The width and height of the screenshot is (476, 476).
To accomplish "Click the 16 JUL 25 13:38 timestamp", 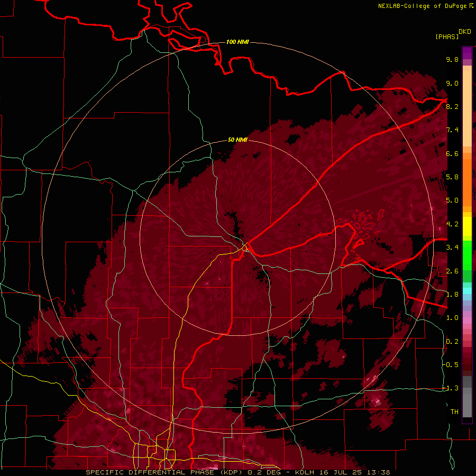I will [x=354, y=472].
